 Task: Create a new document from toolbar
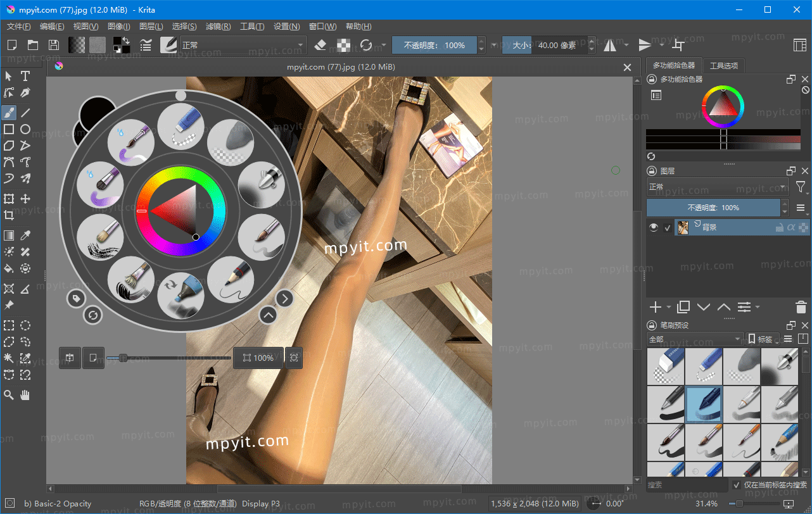click(x=11, y=45)
